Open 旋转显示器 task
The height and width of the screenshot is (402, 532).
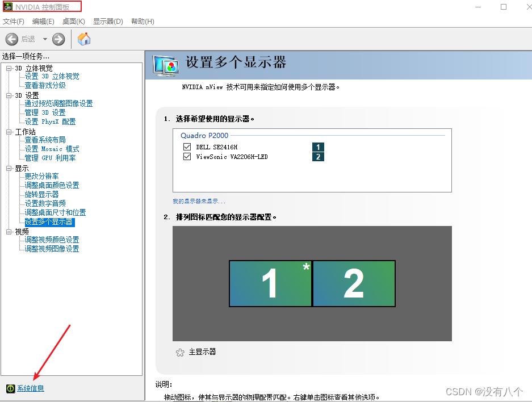point(42,194)
